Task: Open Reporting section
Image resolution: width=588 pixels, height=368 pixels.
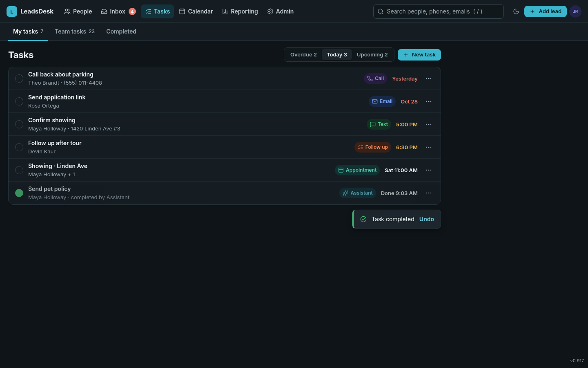Action: click(240, 11)
